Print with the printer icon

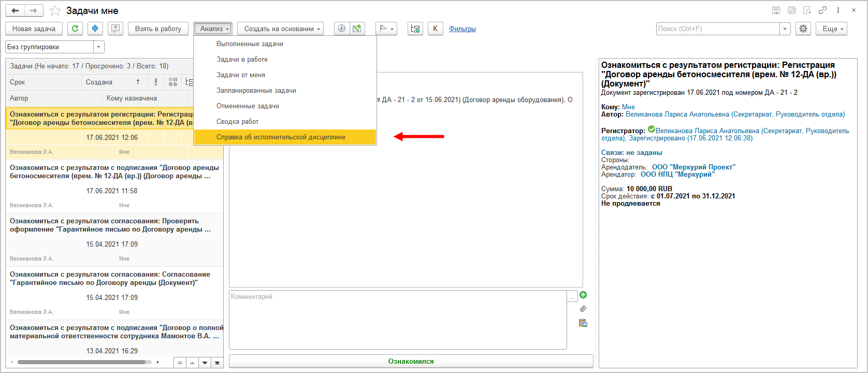point(791,10)
